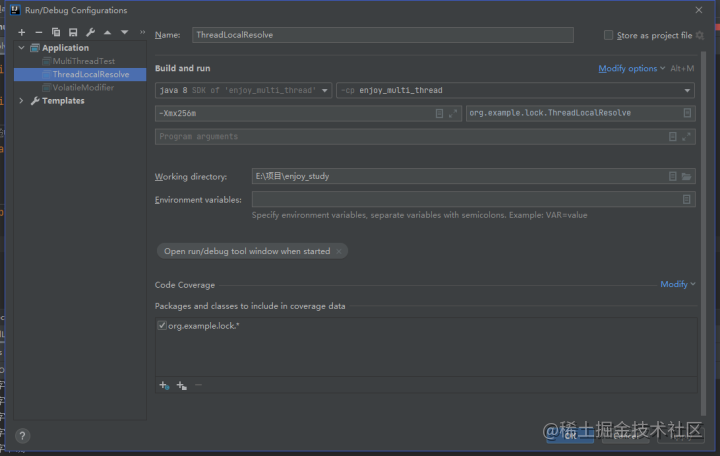Save the configuration using the floppy disk icon

point(73,32)
